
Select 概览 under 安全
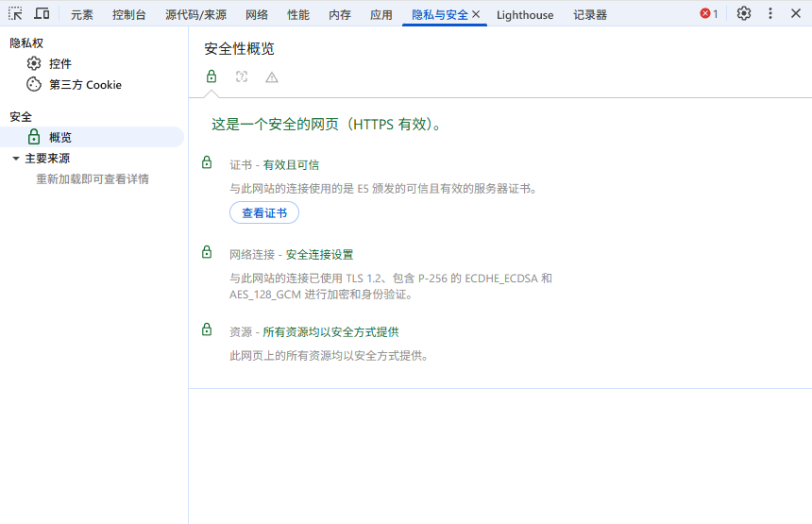[x=93, y=137]
